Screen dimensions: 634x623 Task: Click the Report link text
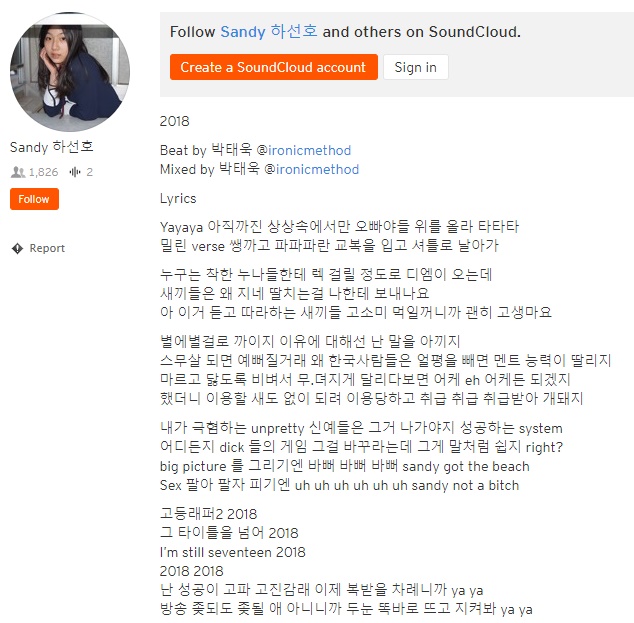coord(47,248)
